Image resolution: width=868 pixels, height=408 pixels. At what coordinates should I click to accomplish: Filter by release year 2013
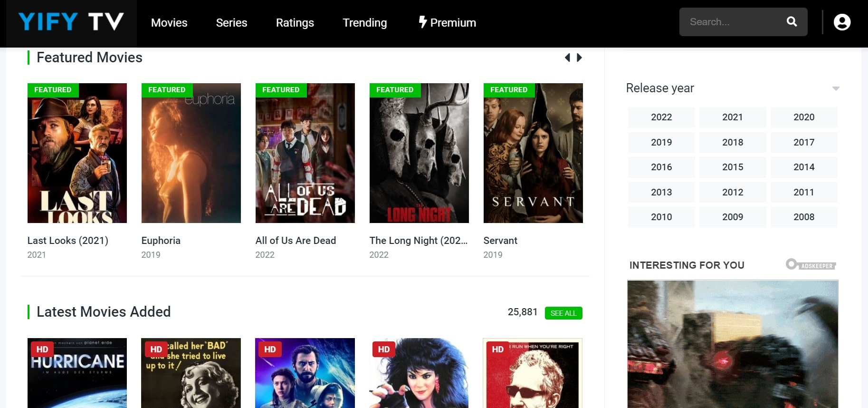click(x=661, y=192)
